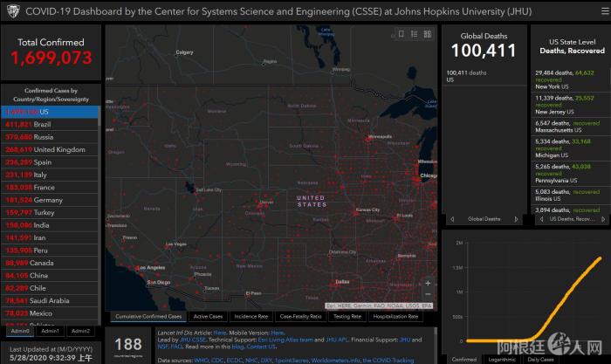
Task: Switch to Admin2 list tab
Action: tap(81, 331)
